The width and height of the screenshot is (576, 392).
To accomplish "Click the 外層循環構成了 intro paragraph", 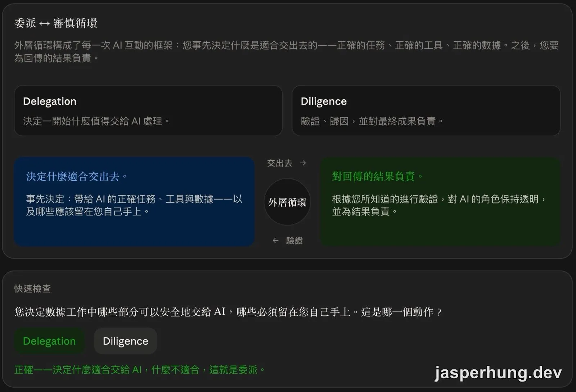I will 287,51.
